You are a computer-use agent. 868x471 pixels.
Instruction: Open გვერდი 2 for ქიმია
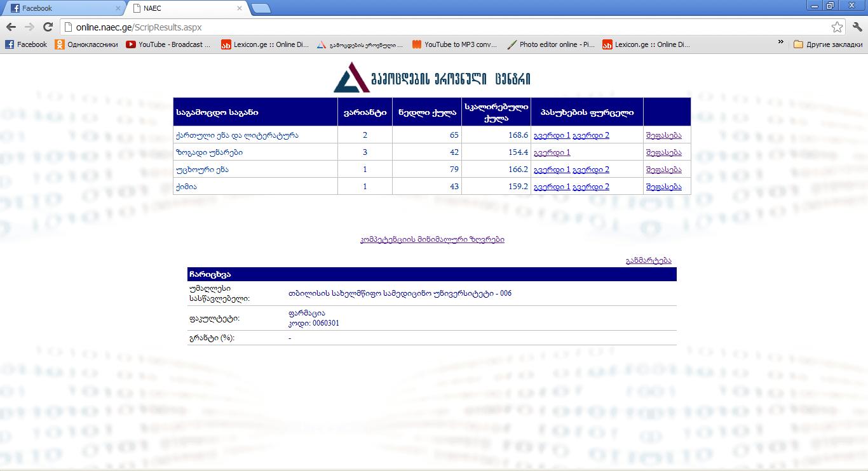[x=591, y=187]
